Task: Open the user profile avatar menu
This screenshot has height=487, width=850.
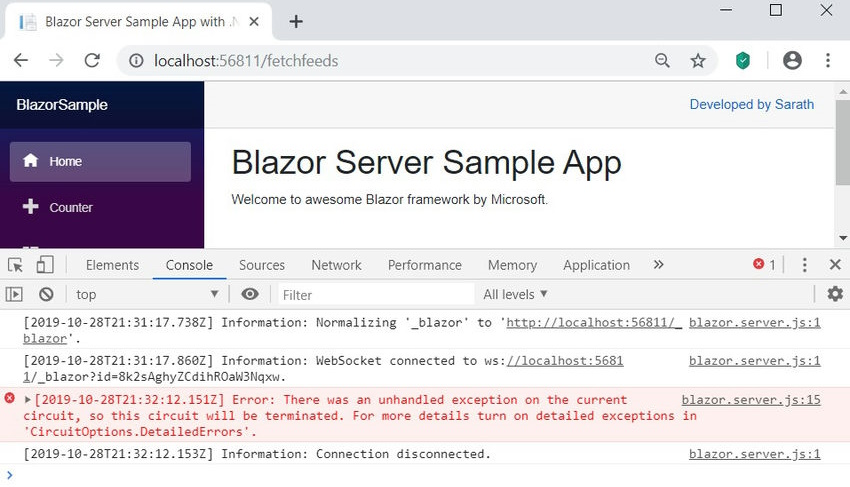Action: tap(792, 60)
